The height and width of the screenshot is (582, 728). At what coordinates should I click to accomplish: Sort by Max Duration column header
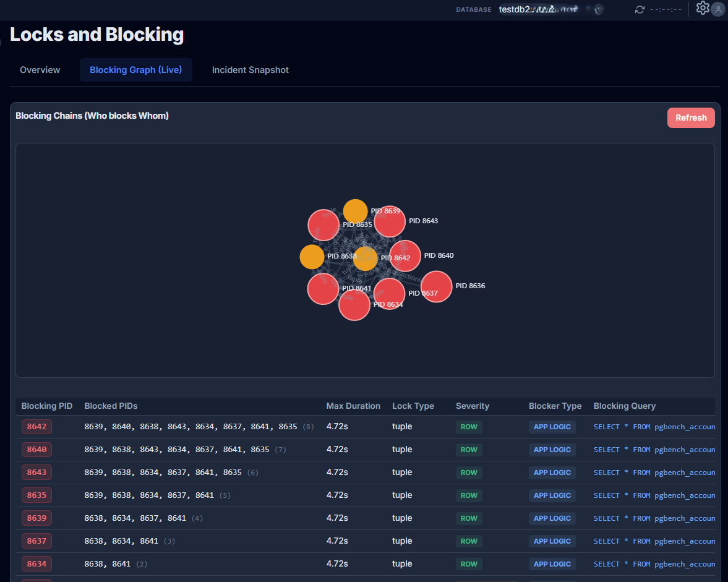click(x=353, y=406)
